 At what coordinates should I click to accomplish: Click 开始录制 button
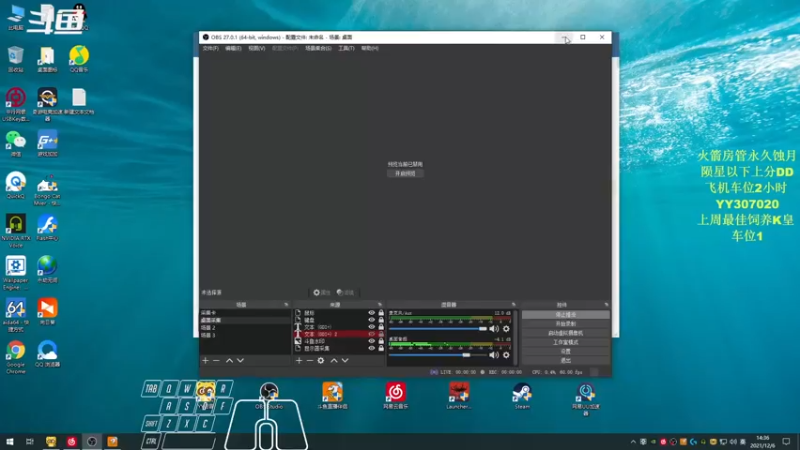pyautogui.click(x=565, y=324)
